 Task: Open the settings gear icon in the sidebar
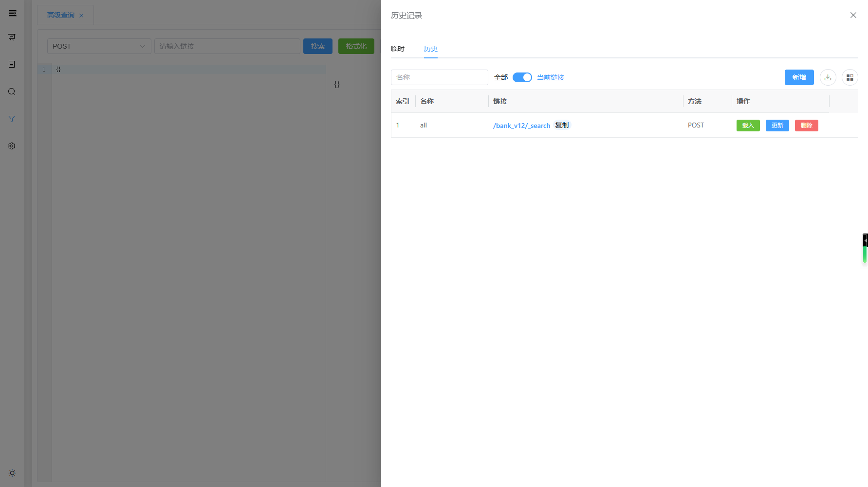point(12,146)
